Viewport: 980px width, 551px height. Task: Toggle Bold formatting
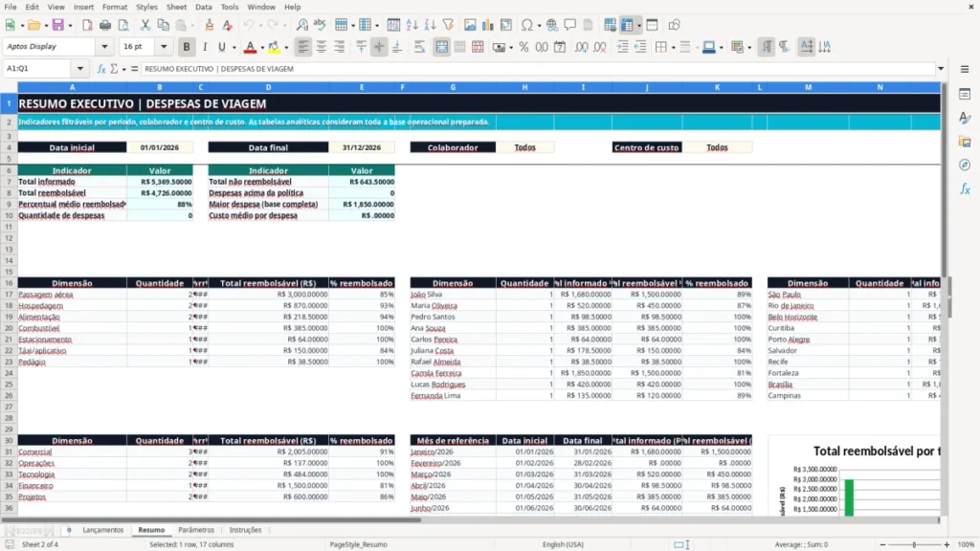tap(187, 47)
